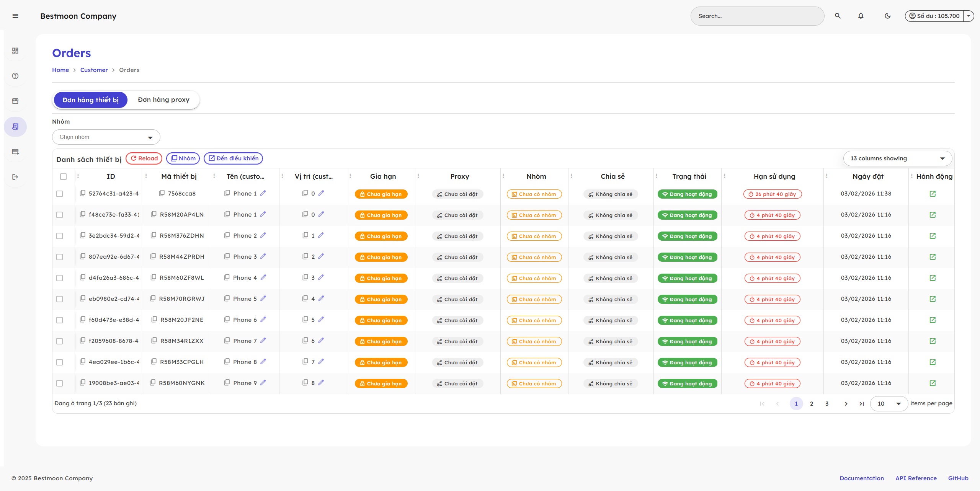
Task: Open the notifications bell
Action: click(x=861, y=16)
